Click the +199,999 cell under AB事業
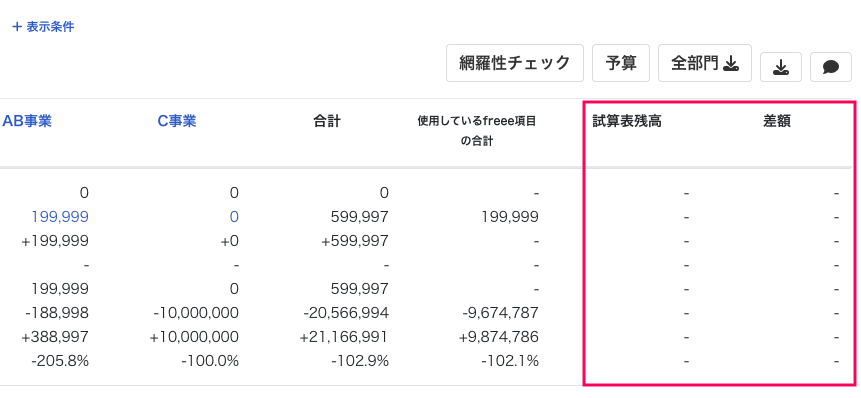861x398 pixels. click(x=55, y=241)
